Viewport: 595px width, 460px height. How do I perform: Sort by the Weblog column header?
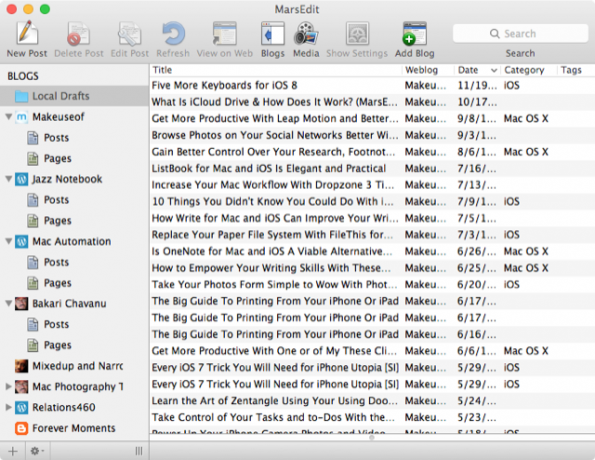pos(428,70)
